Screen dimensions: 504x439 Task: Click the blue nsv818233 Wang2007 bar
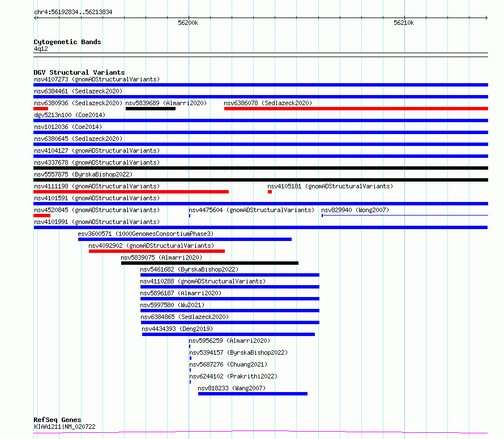253,394
